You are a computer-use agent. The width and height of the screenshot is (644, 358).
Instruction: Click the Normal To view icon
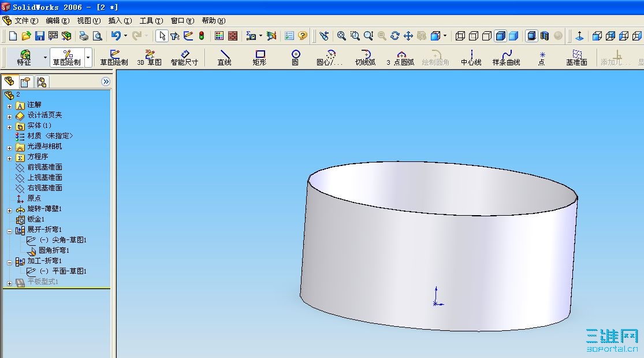(579, 36)
